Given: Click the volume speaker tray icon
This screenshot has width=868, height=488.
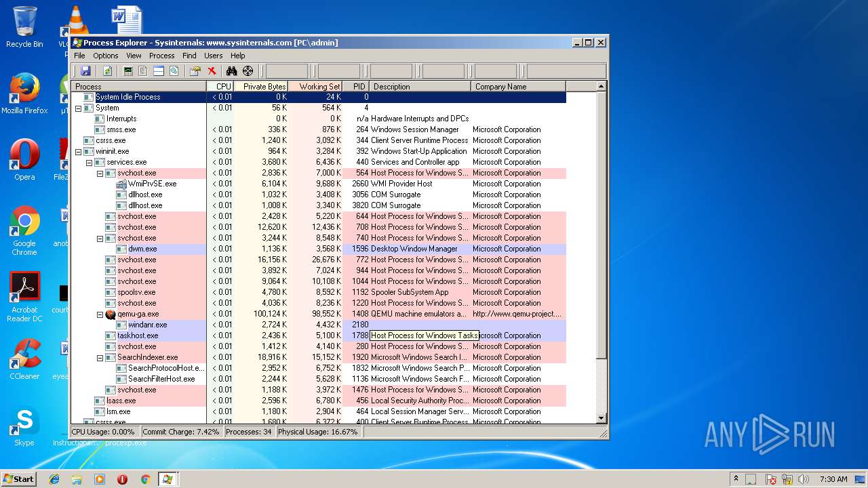Looking at the screenshot, I should [804, 479].
